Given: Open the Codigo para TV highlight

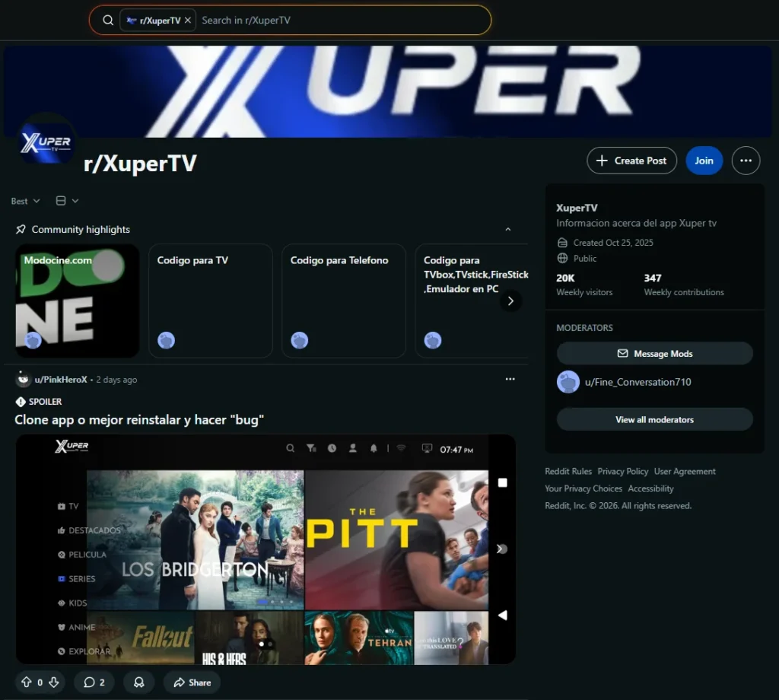Looking at the screenshot, I should (x=211, y=301).
